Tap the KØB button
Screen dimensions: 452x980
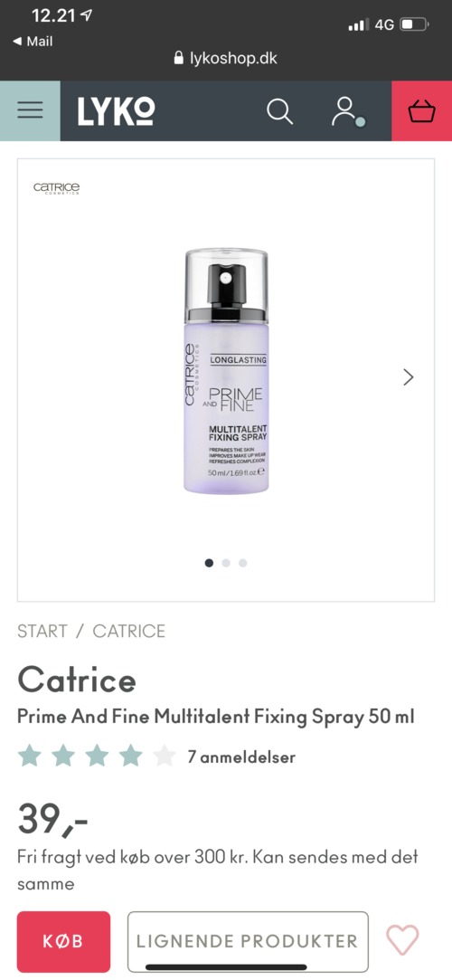tap(63, 941)
